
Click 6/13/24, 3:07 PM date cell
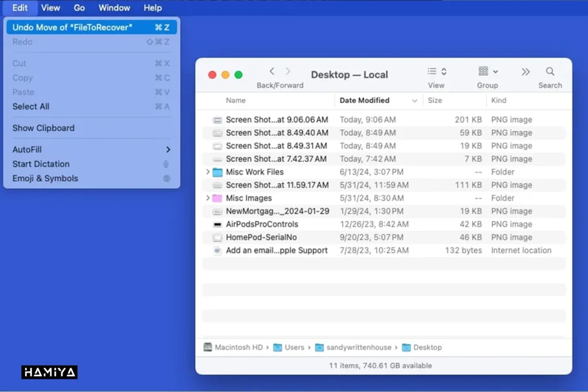coord(372,172)
